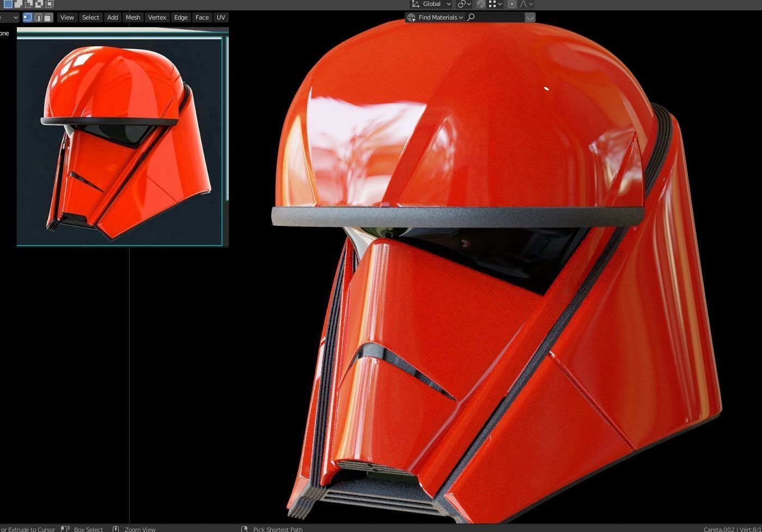Click the Box Select status bar hint
The image size is (762, 532).
88,529
